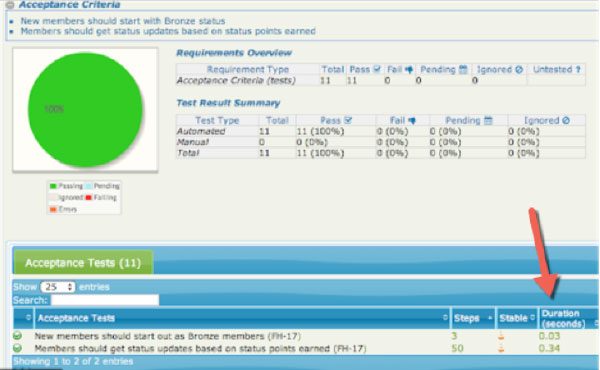Click the green 100% pie chart
The width and height of the screenshot is (600, 370).
pyautogui.click(x=85, y=110)
